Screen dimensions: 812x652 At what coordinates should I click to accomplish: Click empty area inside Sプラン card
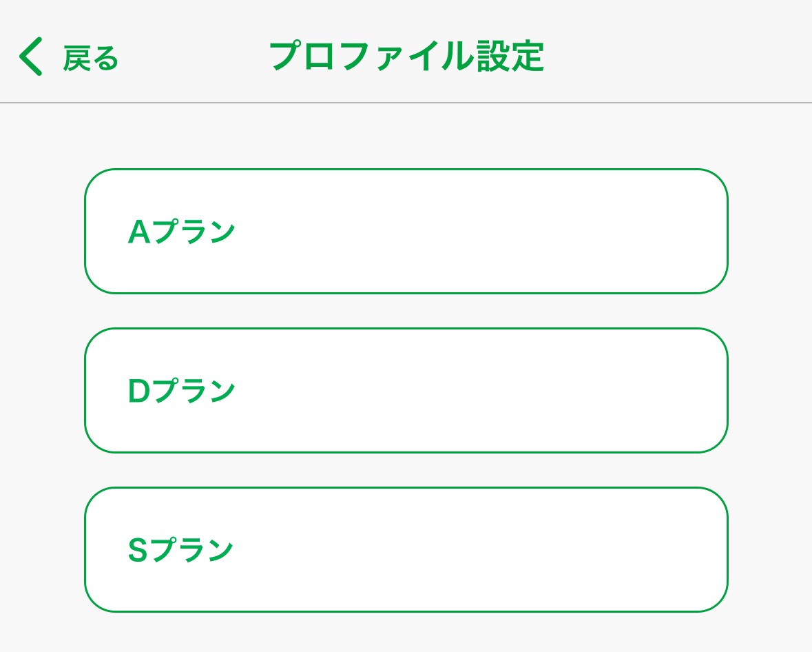click(x=517, y=550)
